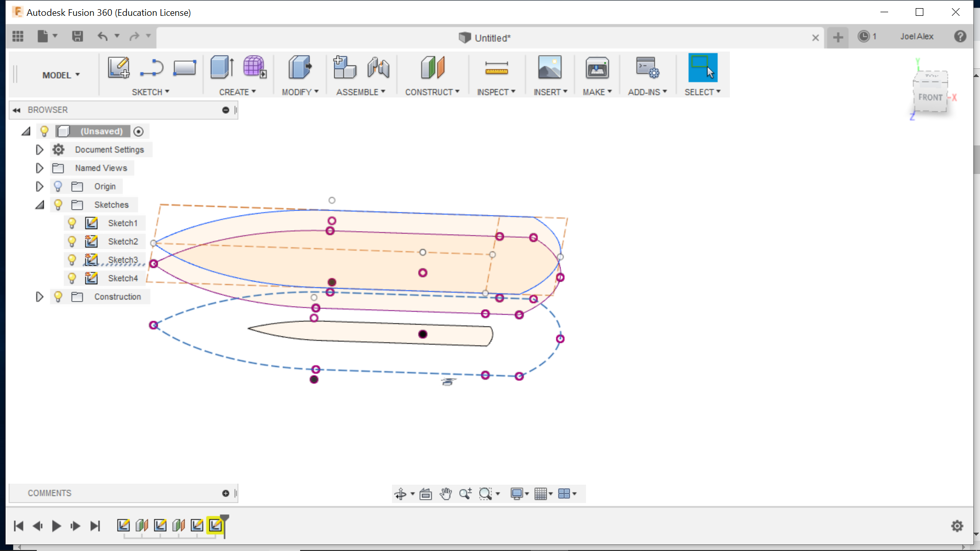
Task: Expand the Document Settings node
Action: coord(39,149)
